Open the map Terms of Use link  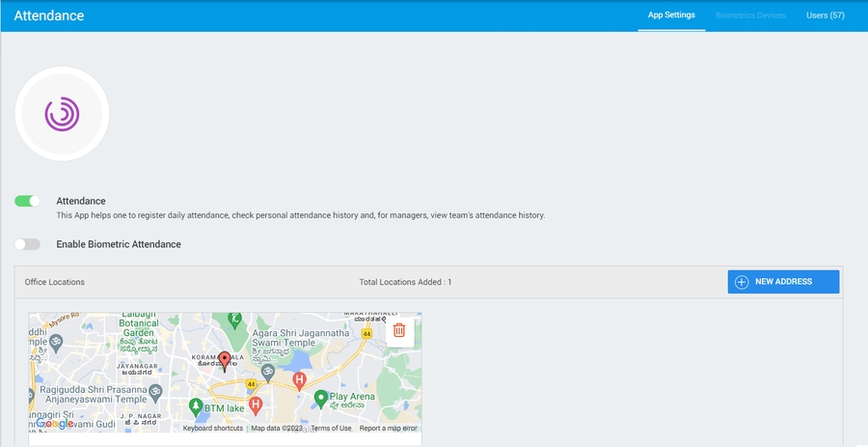pyautogui.click(x=331, y=428)
